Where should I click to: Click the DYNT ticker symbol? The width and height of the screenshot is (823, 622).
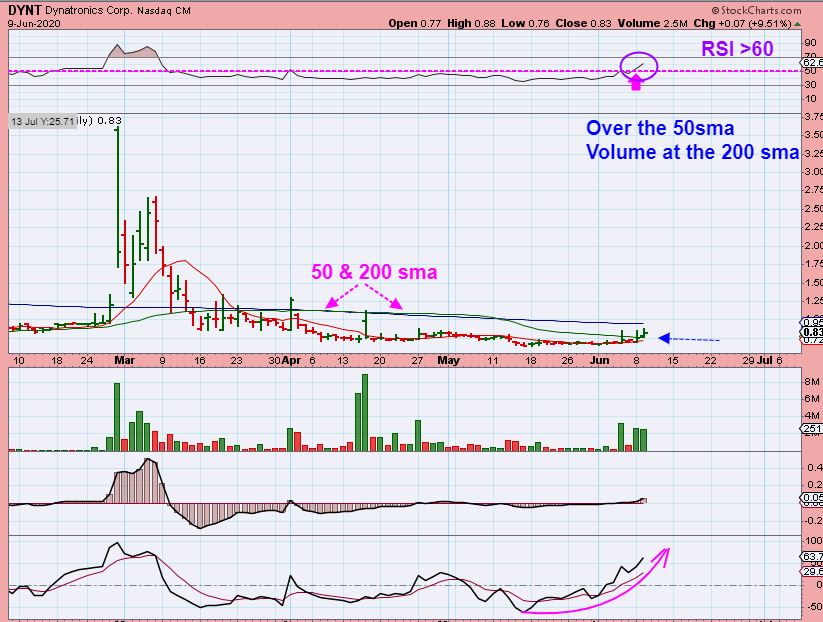pyautogui.click(x=25, y=10)
